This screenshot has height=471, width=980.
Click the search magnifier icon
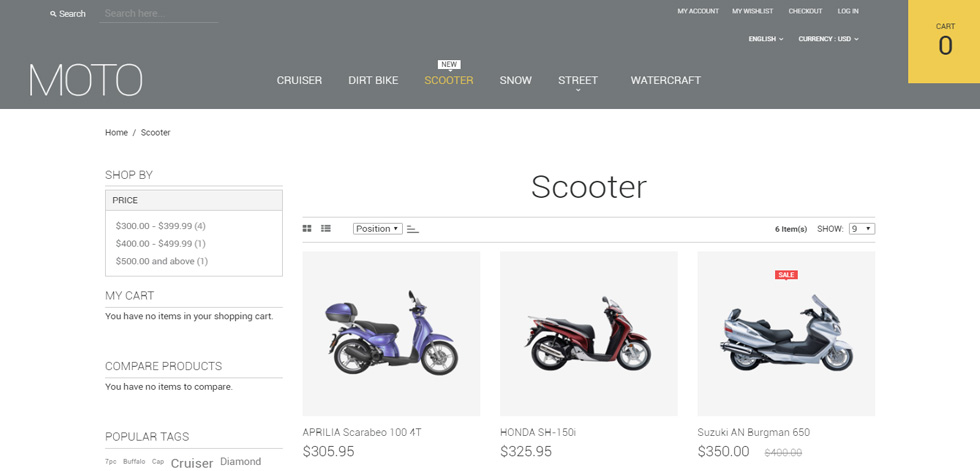pyautogui.click(x=53, y=14)
